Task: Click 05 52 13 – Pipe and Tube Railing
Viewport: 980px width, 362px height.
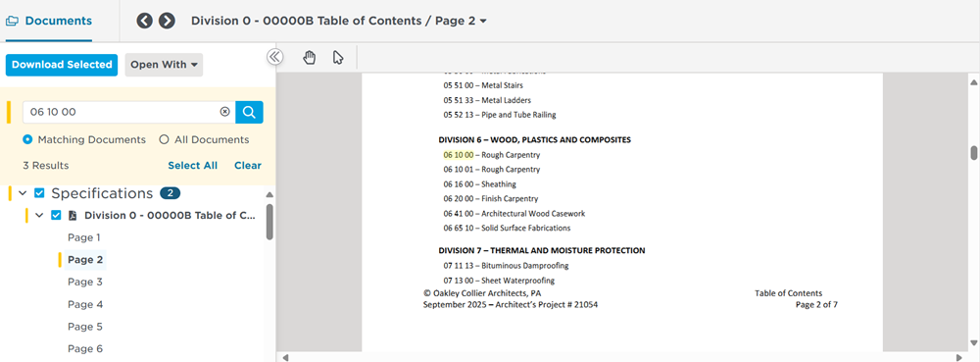Action: click(500, 115)
